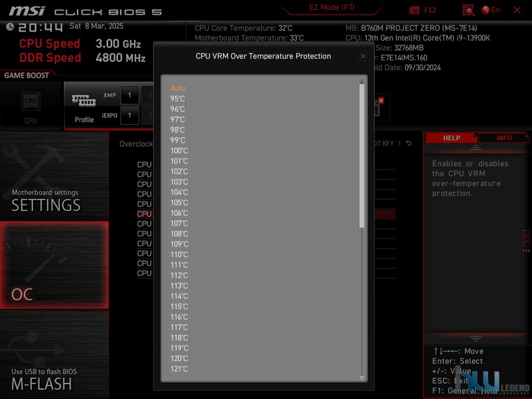Enable iEXPO profile 1
This screenshot has width=532, height=399.
coord(129,115)
